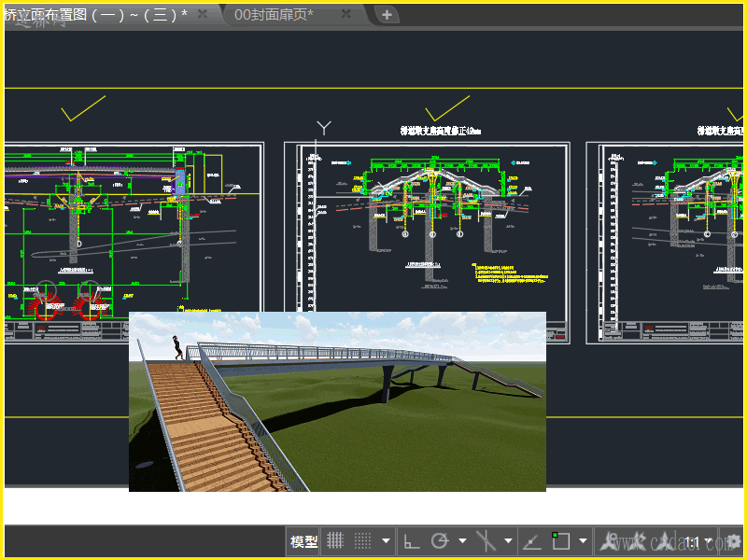Image resolution: width=747 pixels, height=560 pixels.
Task: Click the third annotation scale icon
Action: point(665,541)
